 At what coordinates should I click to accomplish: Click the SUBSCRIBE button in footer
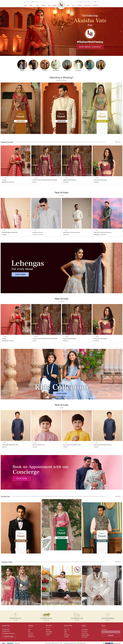tap(111, 635)
